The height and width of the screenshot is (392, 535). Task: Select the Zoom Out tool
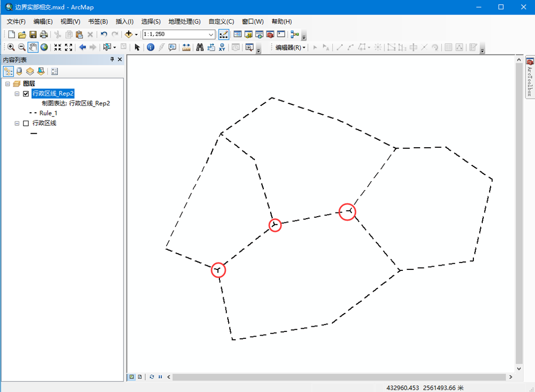[22, 47]
